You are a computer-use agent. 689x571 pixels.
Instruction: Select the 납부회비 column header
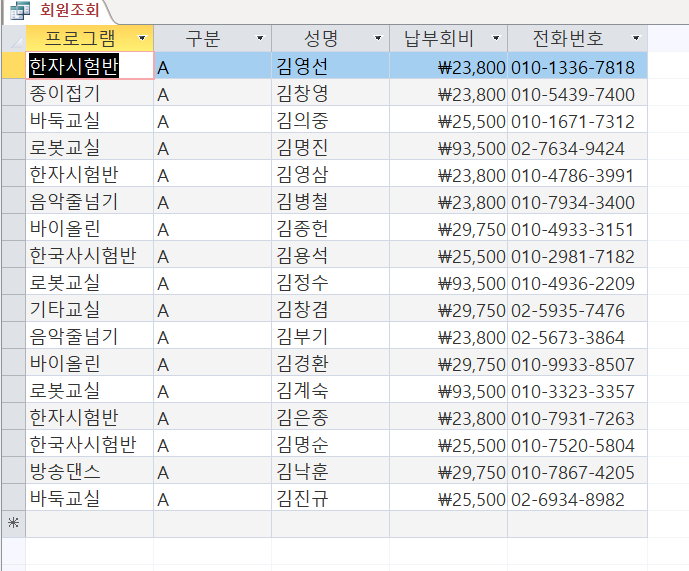[439, 39]
